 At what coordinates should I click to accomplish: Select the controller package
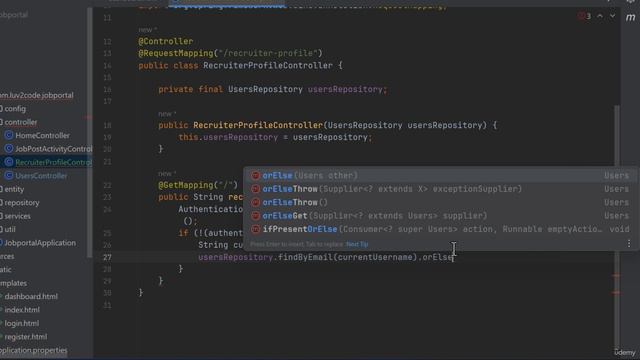pyautogui.click(x=20, y=122)
